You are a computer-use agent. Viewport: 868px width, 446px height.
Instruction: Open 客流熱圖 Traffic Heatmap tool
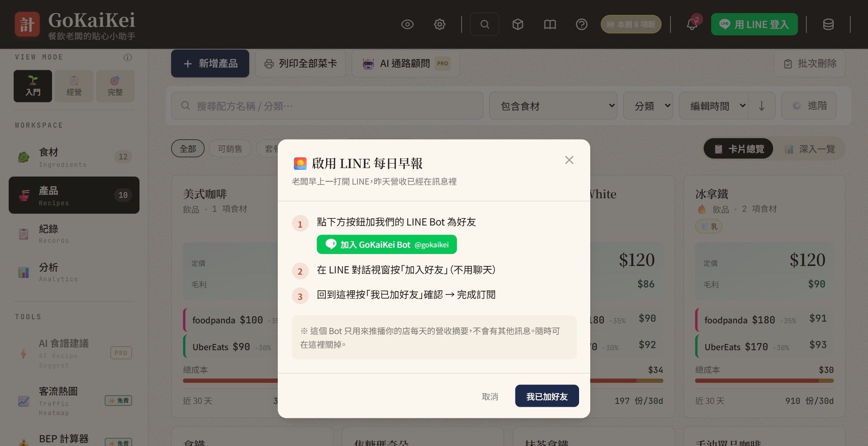click(74, 401)
